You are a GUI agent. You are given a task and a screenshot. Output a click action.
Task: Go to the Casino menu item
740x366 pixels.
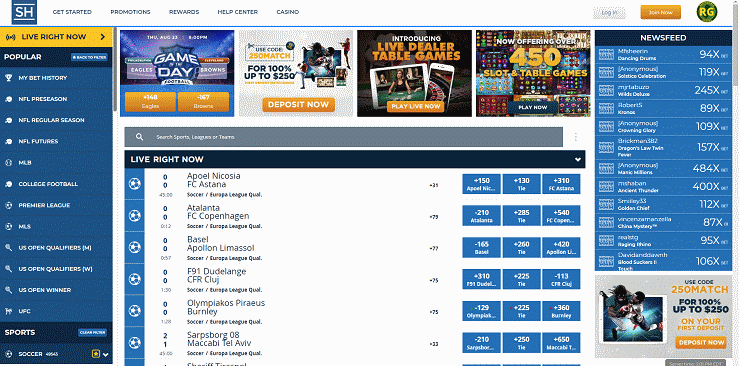(x=287, y=12)
